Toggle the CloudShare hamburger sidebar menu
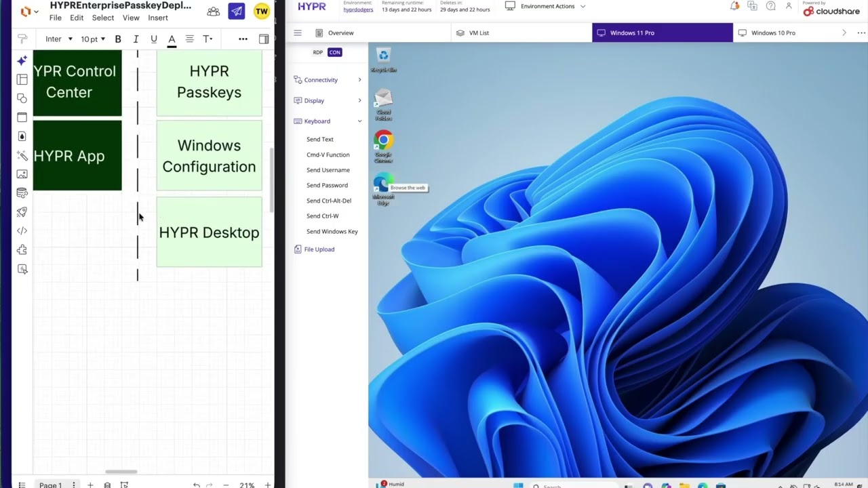Viewport: 868px width, 488px height. pos(298,33)
